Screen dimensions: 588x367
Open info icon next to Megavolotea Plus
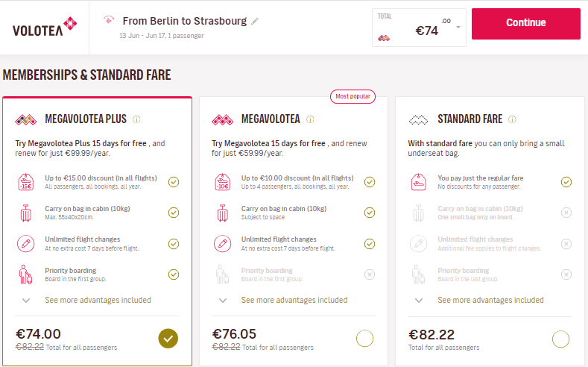[136, 119]
